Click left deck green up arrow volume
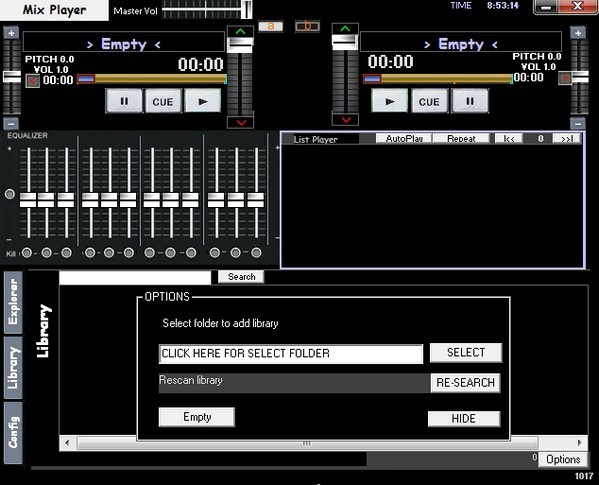This screenshot has height=485, width=599. coord(240,31)
